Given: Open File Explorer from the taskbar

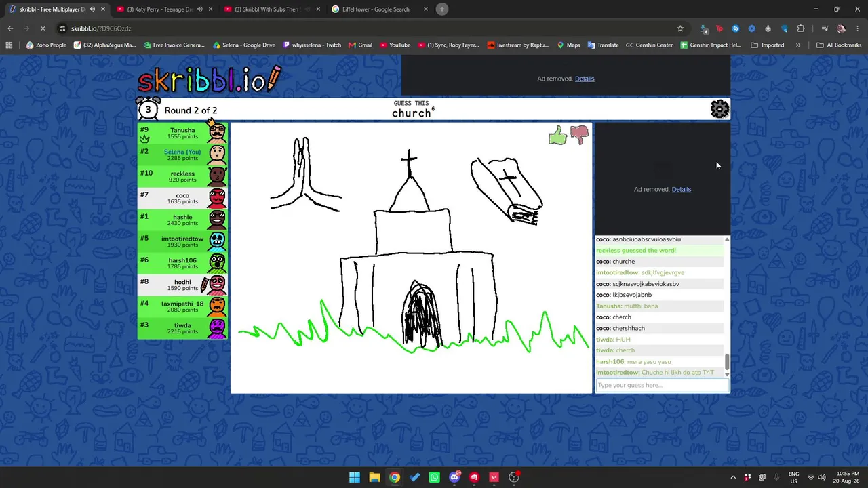Looking at the screenshot, I should point(374,477).
